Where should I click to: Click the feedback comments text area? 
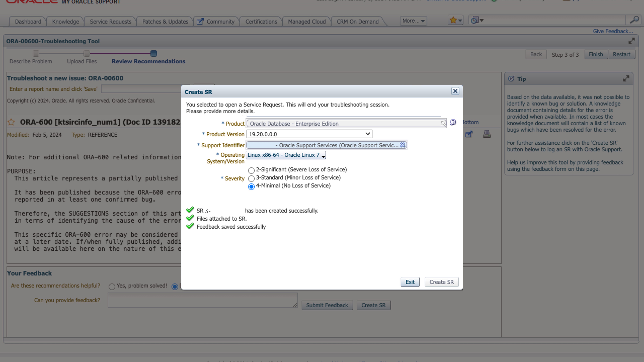click(x=202, y=300)
